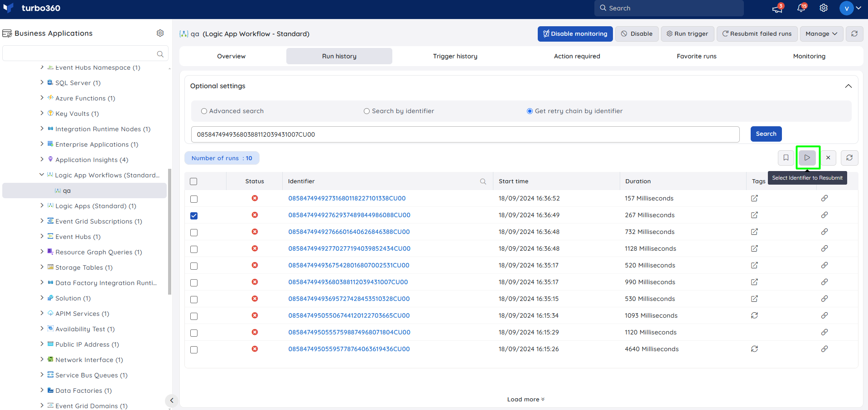
Task: Open tag edit icon for run 16:36:52
Action: pos(754,198)
